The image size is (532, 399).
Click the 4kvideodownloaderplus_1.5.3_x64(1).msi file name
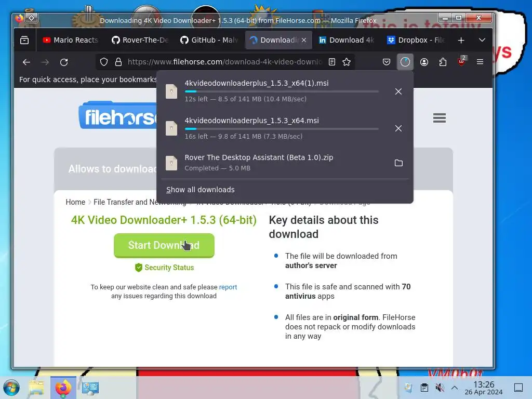[257, 83]
